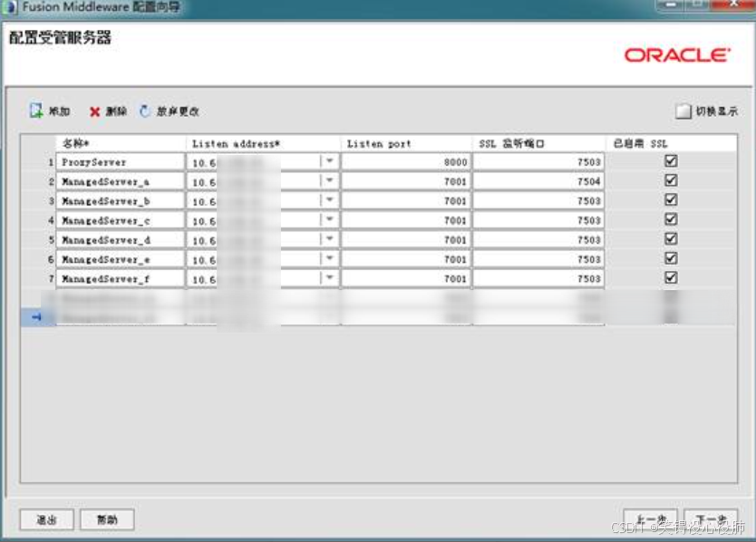Select the ManagedServer_e name field
The height and width of the screenshot is (542, 756).
pos(121,259)
